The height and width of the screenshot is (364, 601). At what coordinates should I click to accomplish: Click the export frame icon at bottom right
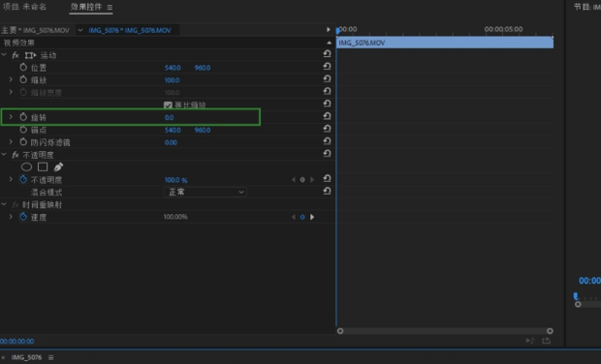(x=546, y=340)
